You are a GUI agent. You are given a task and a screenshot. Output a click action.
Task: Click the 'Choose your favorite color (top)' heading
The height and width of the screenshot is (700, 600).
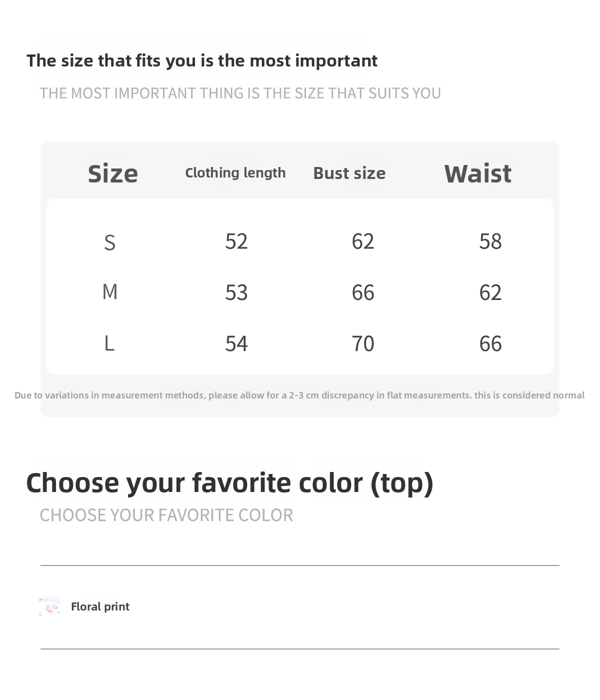(x=229, y=483)
